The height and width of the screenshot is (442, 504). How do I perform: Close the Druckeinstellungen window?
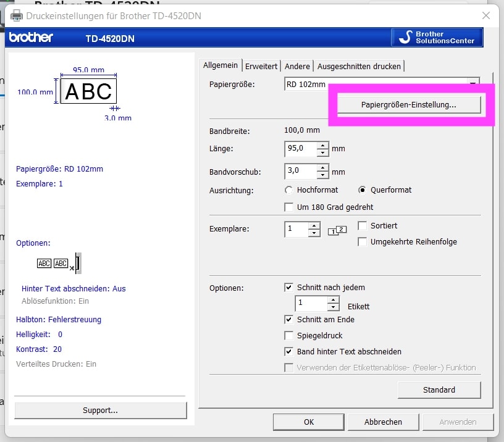(486, 15)
